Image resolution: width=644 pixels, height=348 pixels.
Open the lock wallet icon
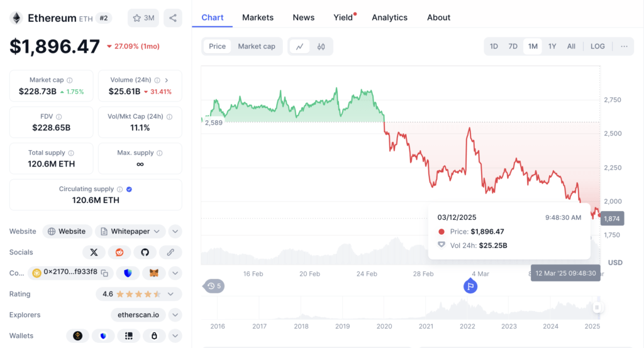154,335
